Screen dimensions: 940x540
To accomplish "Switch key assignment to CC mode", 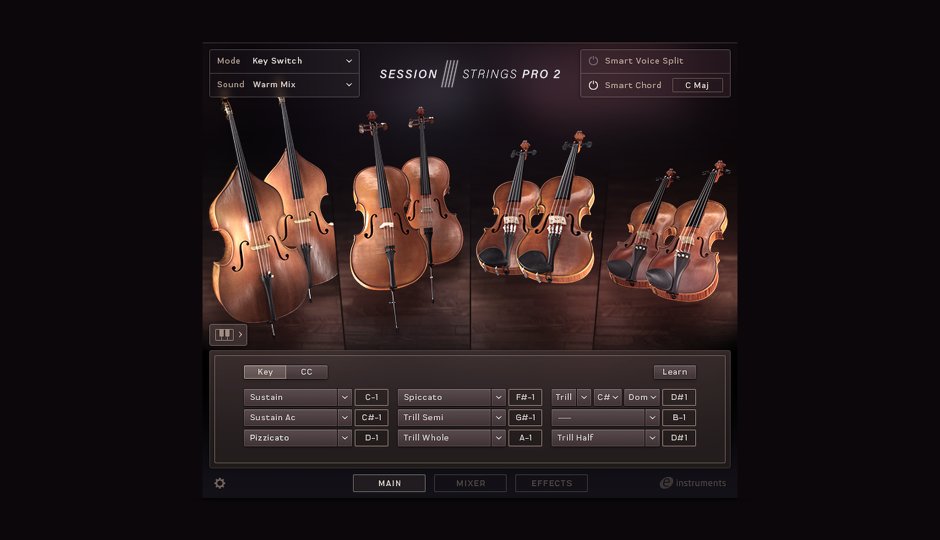I will click(x=307, y=372).
